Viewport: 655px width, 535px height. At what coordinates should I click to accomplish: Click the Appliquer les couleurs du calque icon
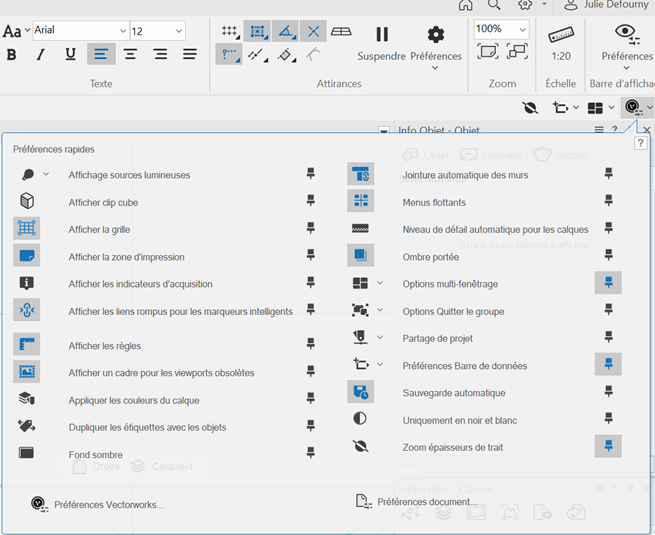coord(27,399)
